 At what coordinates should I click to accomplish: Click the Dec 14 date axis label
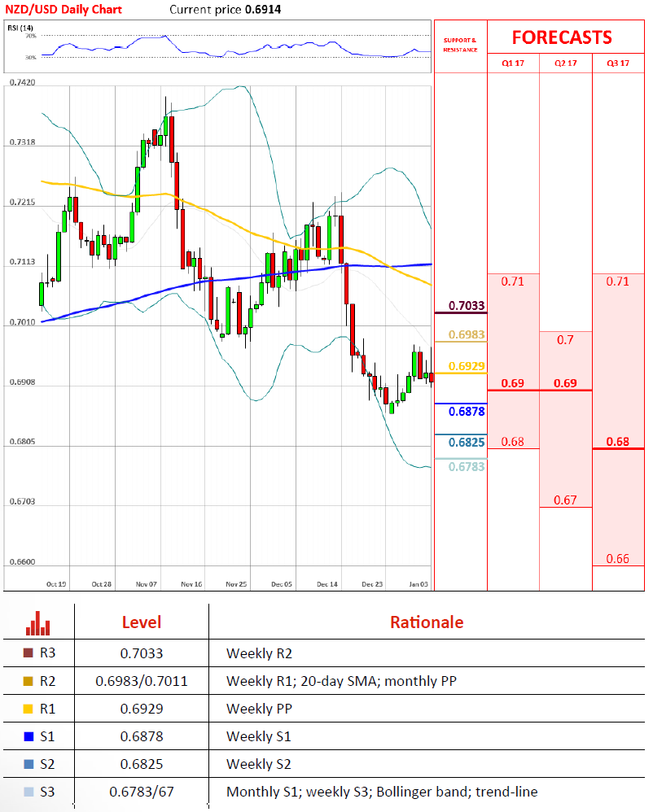click(327, 584)
